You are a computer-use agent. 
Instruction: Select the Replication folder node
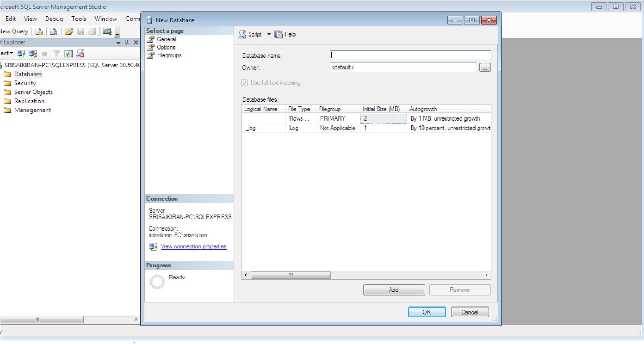tap(29, 101)
